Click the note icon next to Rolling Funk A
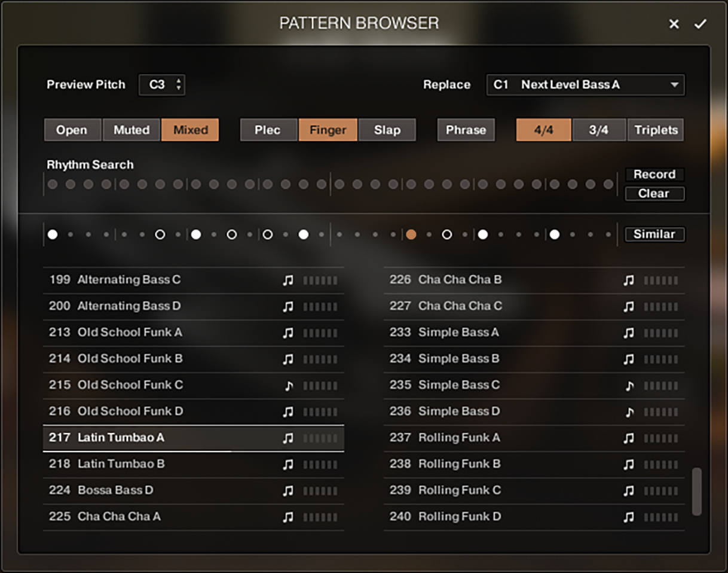 pos(628,438)
